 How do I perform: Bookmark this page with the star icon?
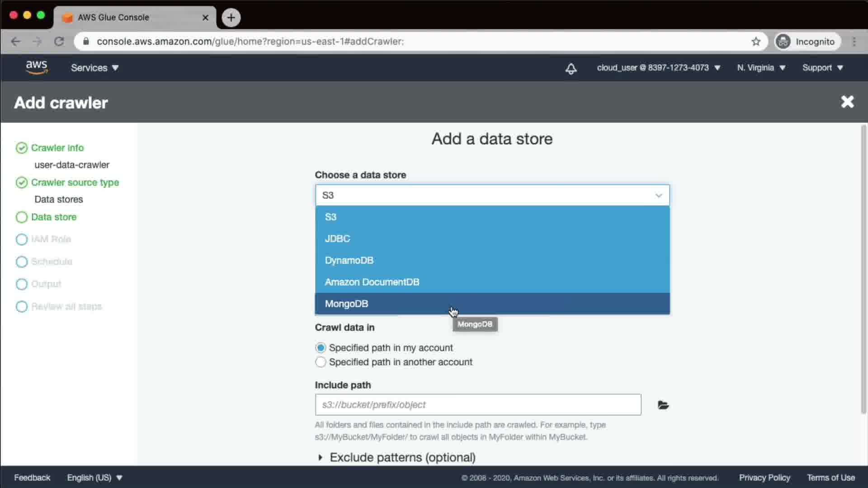point(756,42)
